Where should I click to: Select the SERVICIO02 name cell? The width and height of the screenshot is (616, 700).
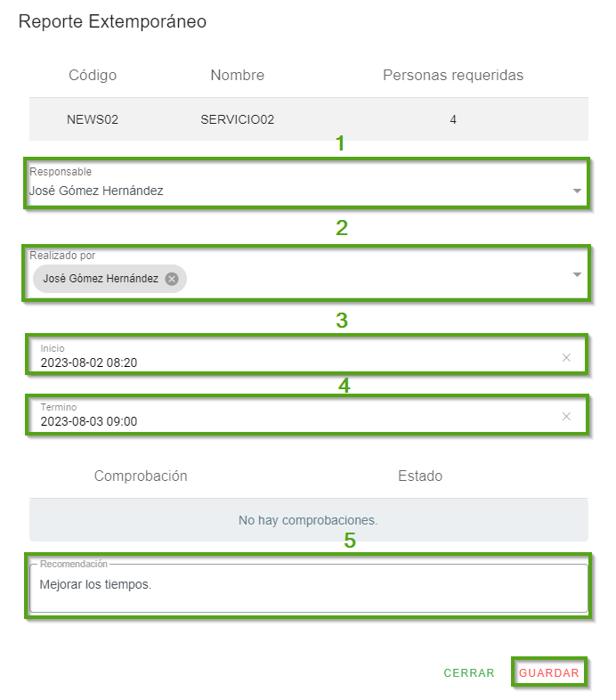237,120
